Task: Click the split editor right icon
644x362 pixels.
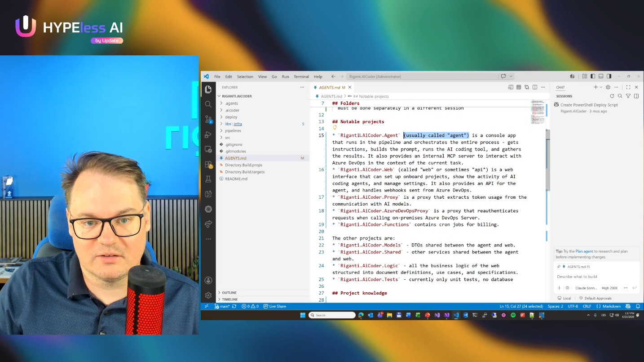Action: tap(534, 87)
